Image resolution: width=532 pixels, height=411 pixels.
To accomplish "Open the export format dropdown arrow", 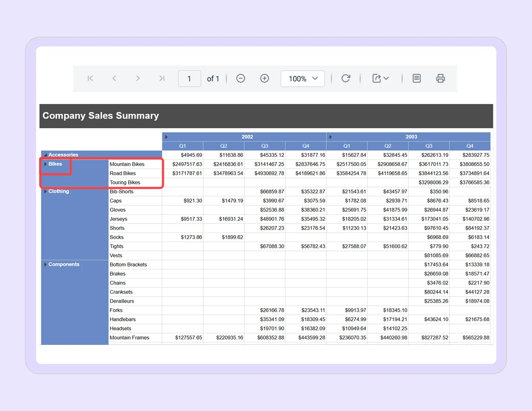I will 385,78.
